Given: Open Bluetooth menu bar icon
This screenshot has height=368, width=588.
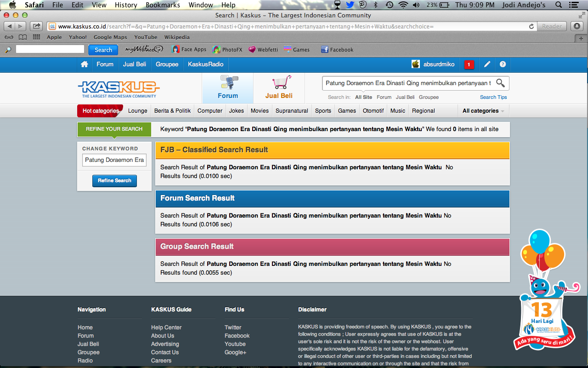Looking at the screenshot, I should 375,5.
